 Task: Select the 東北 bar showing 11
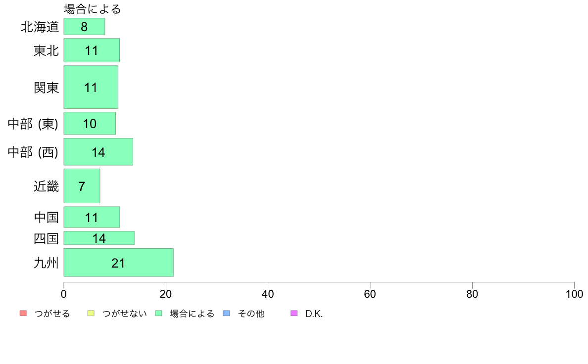[92, 50]
